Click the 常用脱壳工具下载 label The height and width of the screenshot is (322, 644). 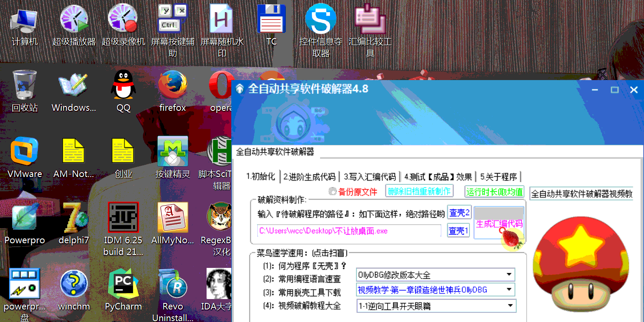(x=302, y=293)
